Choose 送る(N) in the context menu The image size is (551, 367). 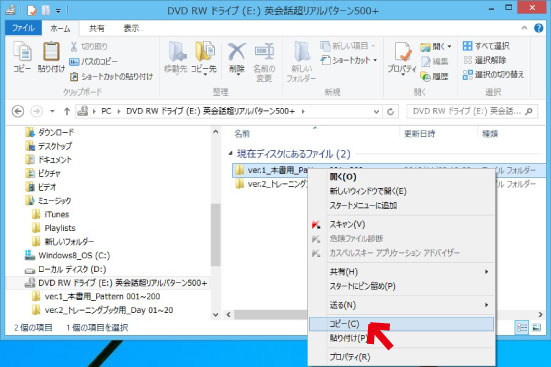401,305
